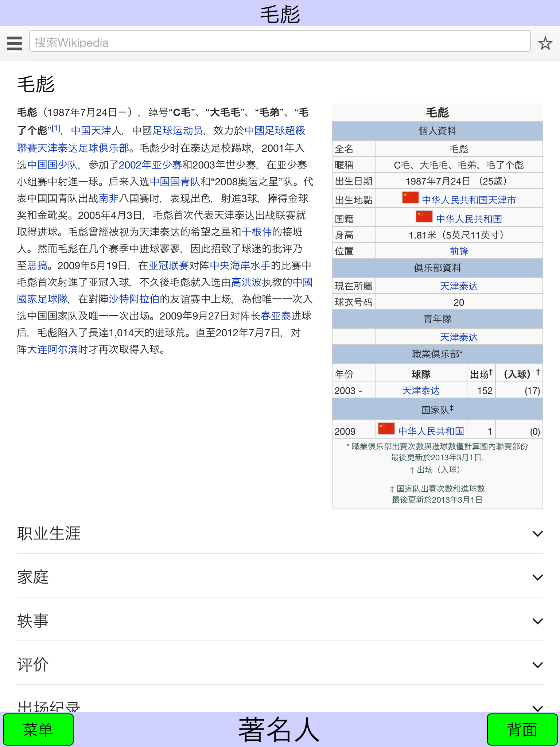Open 天津泰达 link in 現在所屬 row
This screenshot has width=560, height=747.
[x=459, y=286]
